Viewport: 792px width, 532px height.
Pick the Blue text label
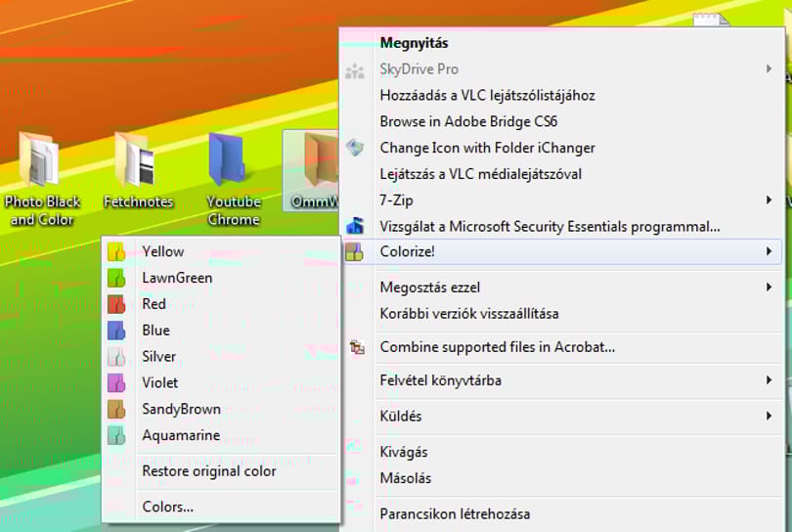(155, 331)
